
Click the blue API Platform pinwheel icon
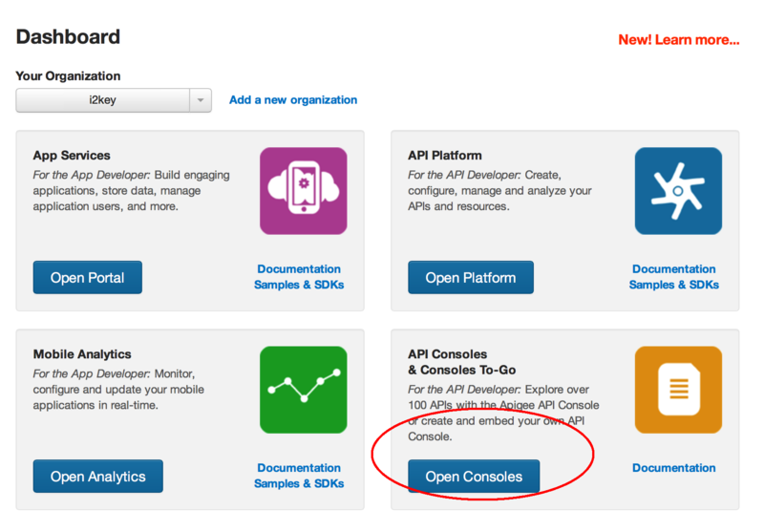(678, 191)
